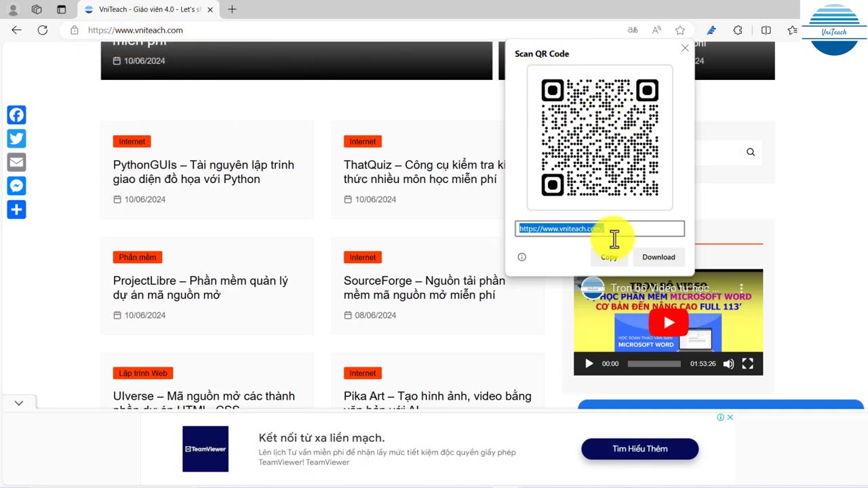Viewport: 868px width, 488px height.
Task: Click Internet tag above SourceForge article
Action: tap(362, 258)
